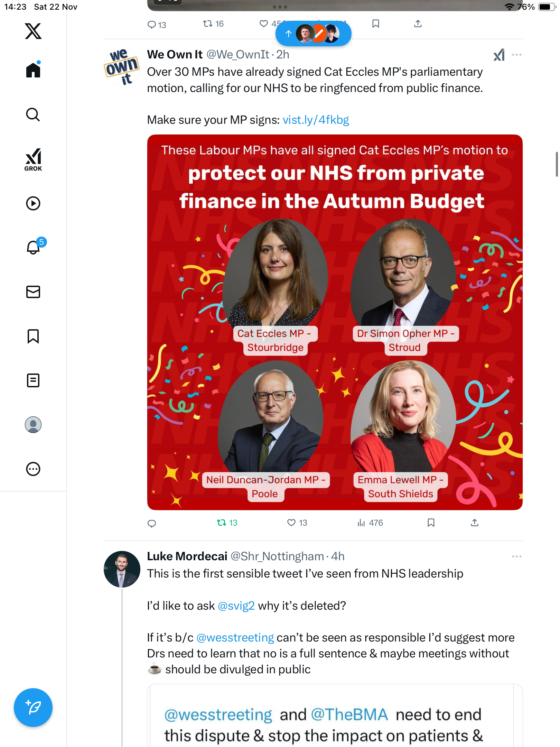Open the Lists icon in sidebar
Screen dimensions: 560x747
tap(33, 380)
